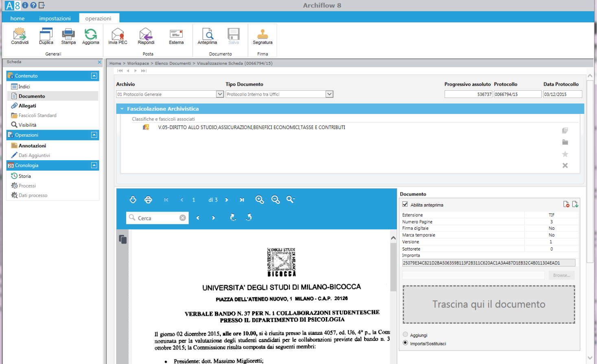Collapse the Cronologia section
The height and width of the screenshot is (364, 597).
(94, 165)
